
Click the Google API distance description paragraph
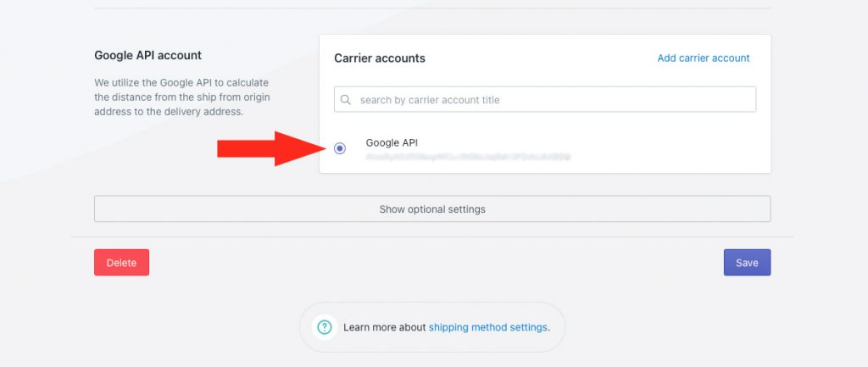(x=182, y=97)
